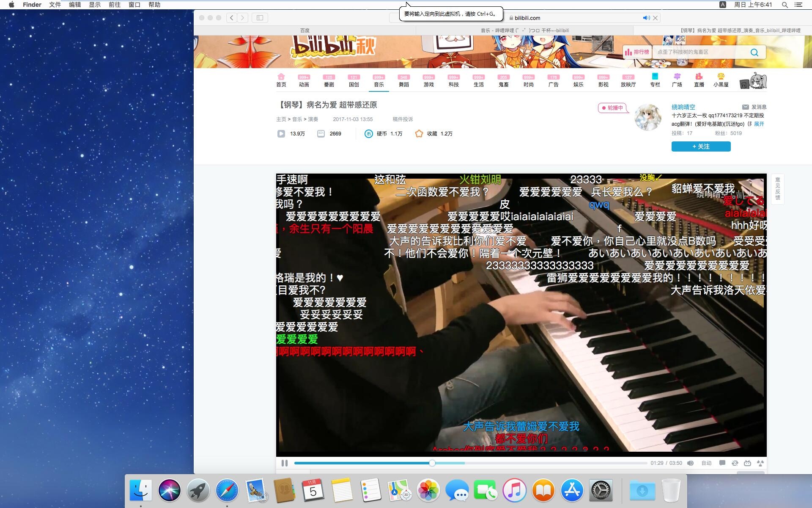Screen dimensions: 812x508
Task: Switch to the 百度 Safari tab
Action: tap(304, 30)
